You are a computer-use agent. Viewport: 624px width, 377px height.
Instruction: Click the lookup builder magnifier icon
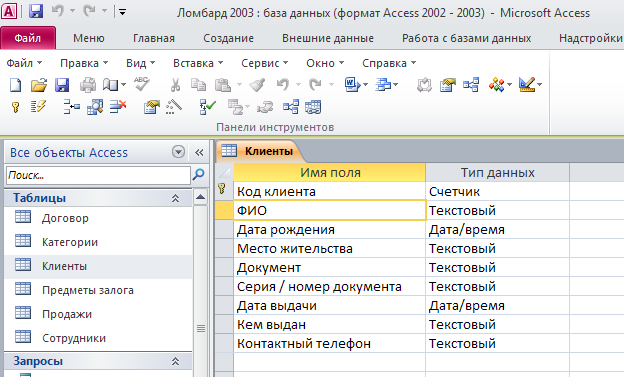[x=95, y=107]
